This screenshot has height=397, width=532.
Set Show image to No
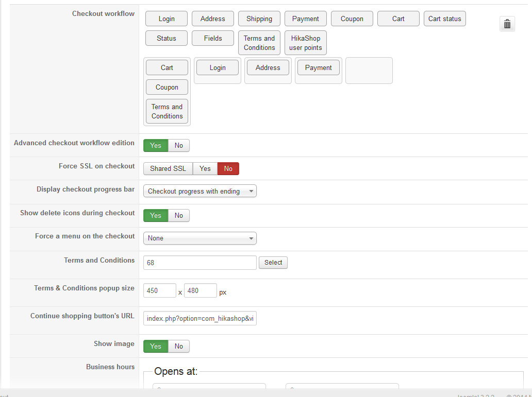click(x=179, y=346)
